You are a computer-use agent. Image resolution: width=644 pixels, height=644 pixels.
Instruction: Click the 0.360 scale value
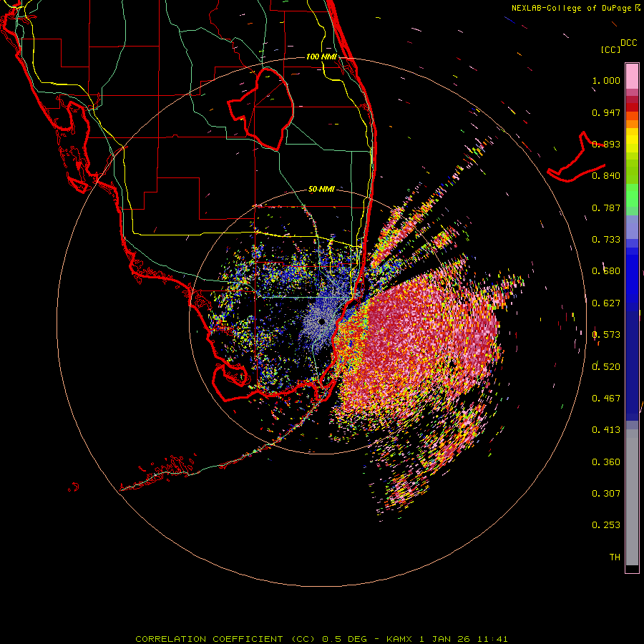(606, 462)
